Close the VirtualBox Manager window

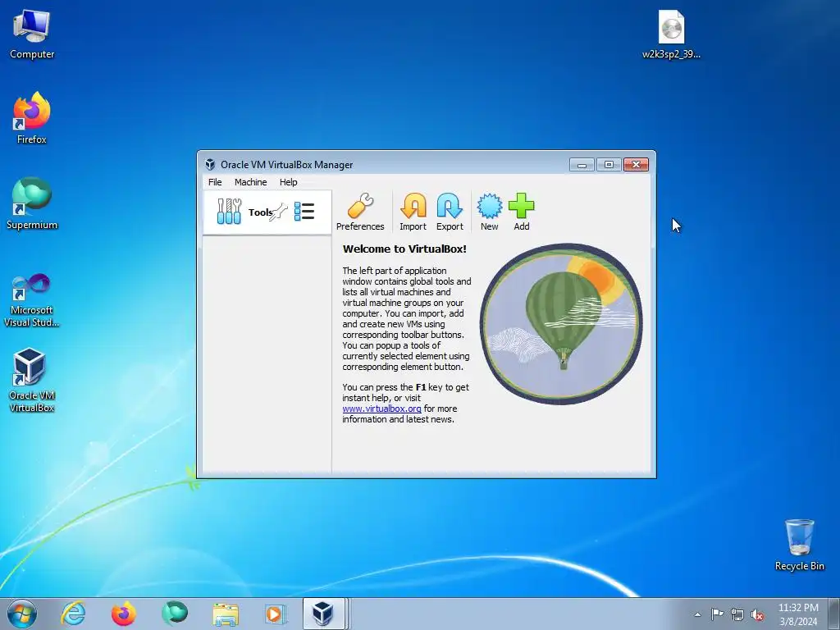click(x=636, y=164)
